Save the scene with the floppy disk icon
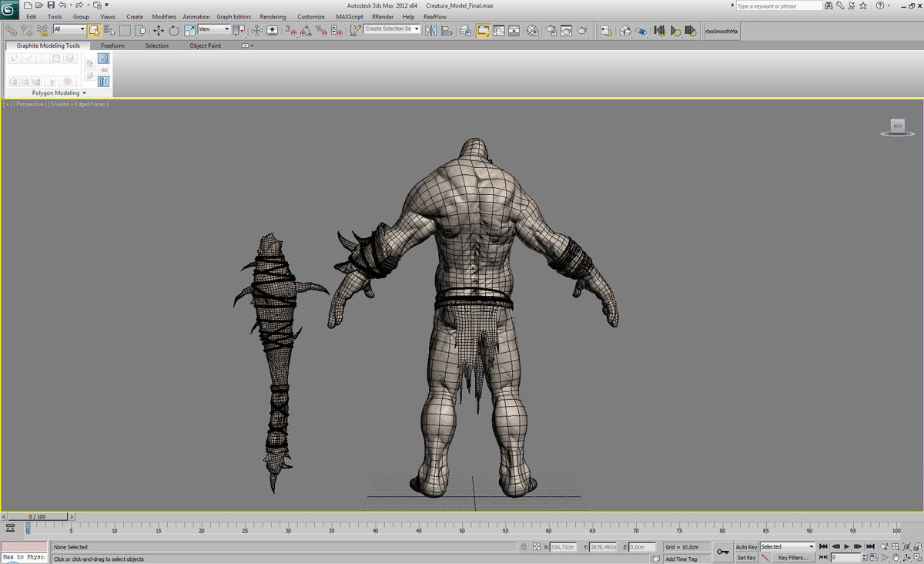924x564 pixels. click(x=51, y=5)
